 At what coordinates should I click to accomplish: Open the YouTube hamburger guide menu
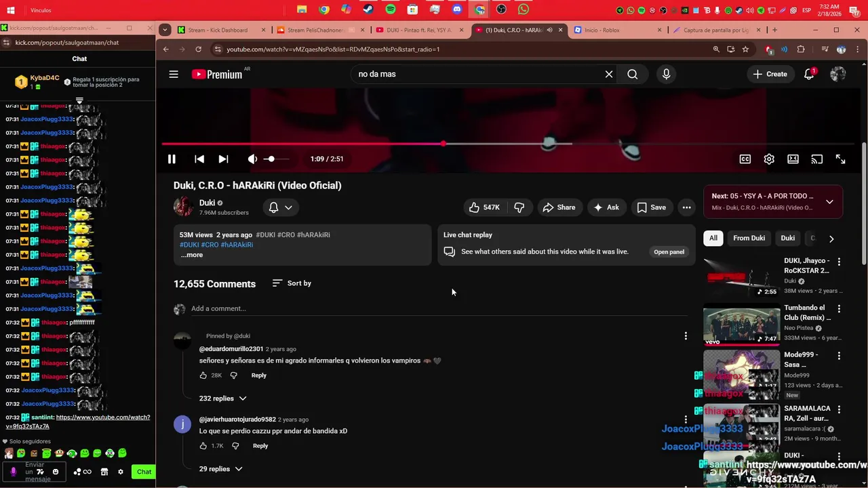tap(174, 75)
